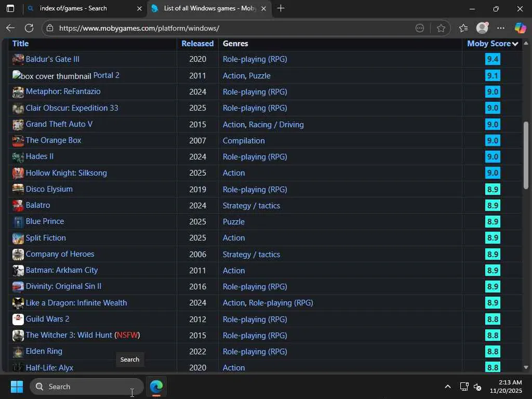Click the Metaphor: ReFantazio cover thumbnail

point(18,91)
